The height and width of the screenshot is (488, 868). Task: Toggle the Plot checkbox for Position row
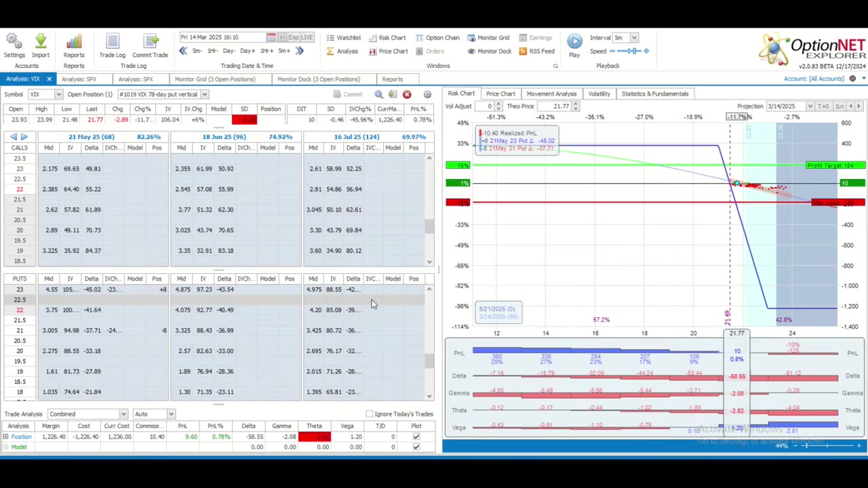(416, 437)
